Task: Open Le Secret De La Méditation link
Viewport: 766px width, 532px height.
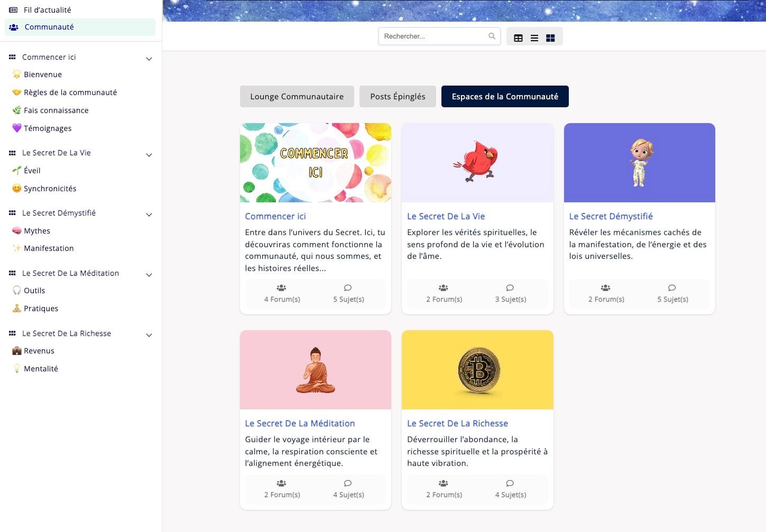Action: click(300, 423)
